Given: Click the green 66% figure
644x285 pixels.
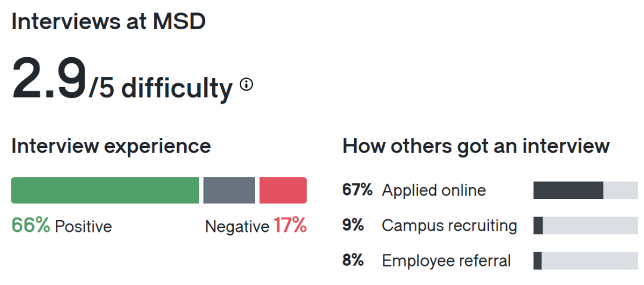Looking at the screenshot, I should click(x=30, y=225).
